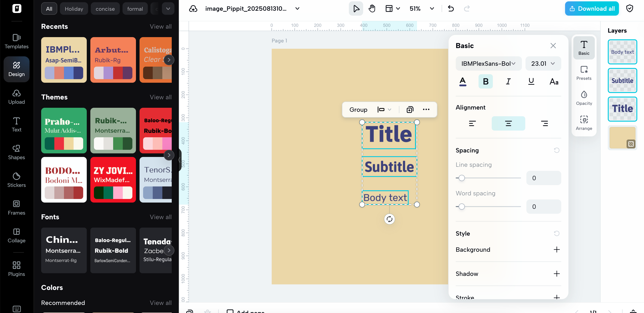Open the Stickers panel
This screenshot has height=313, width=644.
[17, 180]
